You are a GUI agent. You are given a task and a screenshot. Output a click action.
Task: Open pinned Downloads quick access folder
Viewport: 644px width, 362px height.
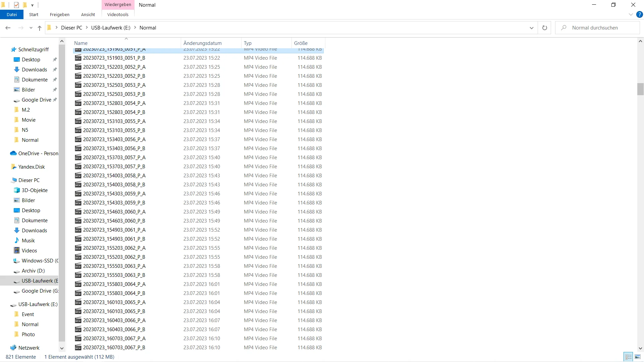31,69
